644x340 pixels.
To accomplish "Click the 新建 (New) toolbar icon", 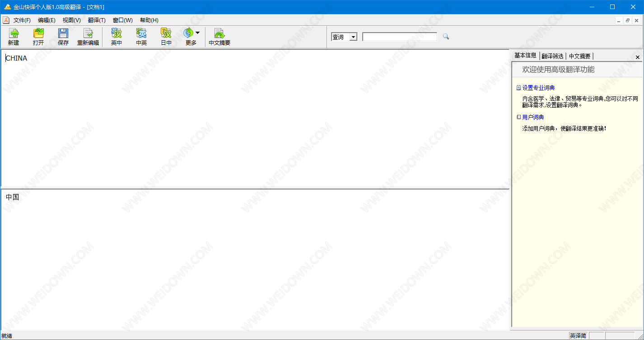I will tap(14, 37).
